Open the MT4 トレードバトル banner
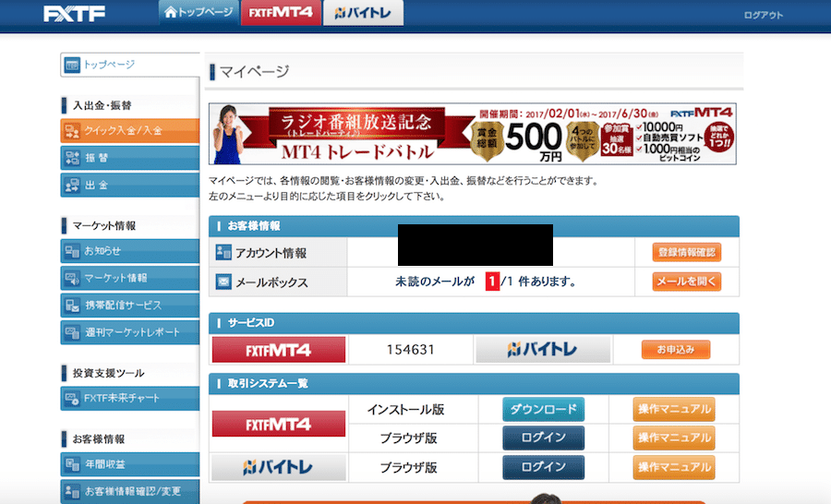This screenshot has height=504, width=831. 472,134
